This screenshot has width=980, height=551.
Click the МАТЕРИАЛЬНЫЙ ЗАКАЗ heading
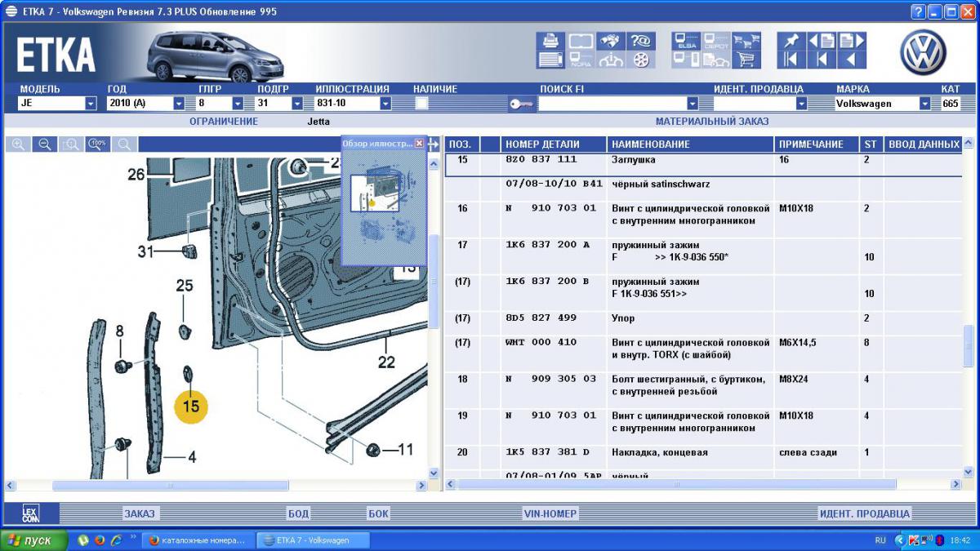712,122
